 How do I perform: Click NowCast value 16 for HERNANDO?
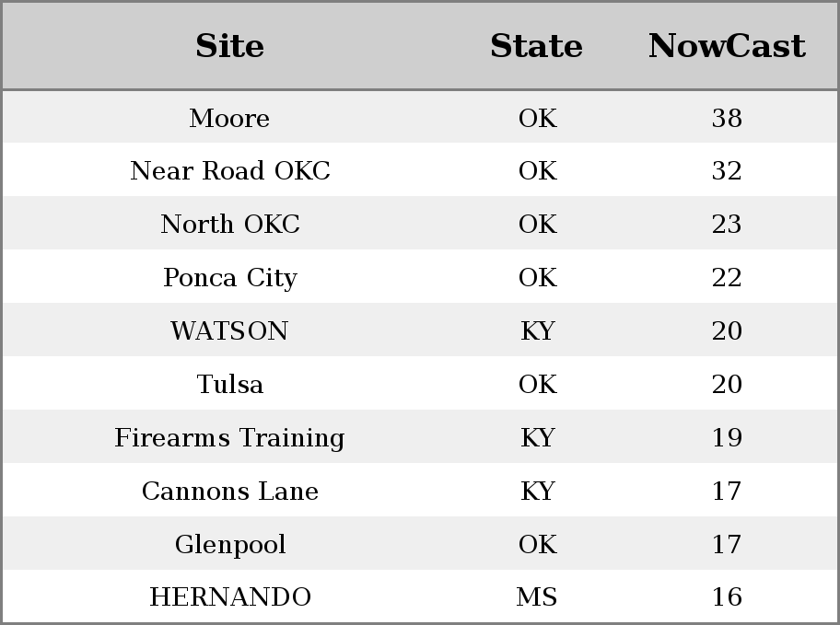pyautogui.click(x=727, y=597)
